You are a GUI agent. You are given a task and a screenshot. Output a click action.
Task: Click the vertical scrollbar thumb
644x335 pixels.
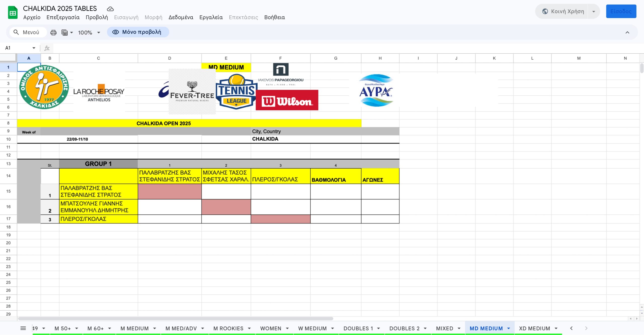point(642,68)
